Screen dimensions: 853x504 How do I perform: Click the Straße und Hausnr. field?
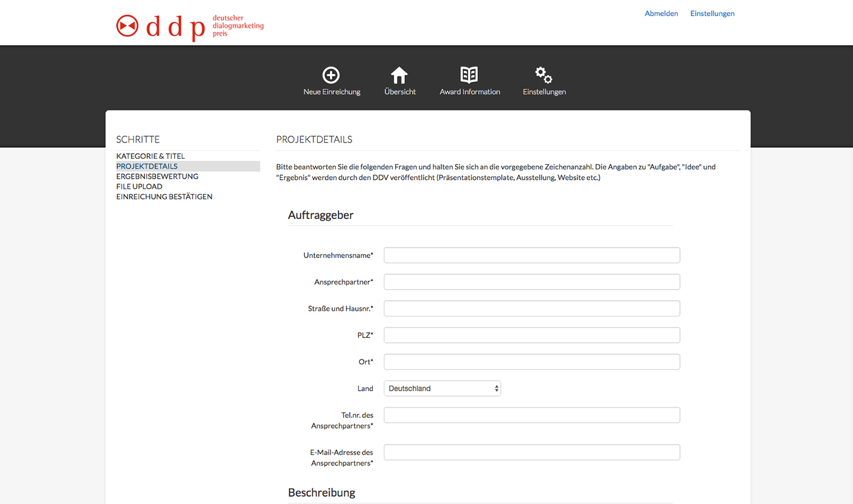[532, 308]
